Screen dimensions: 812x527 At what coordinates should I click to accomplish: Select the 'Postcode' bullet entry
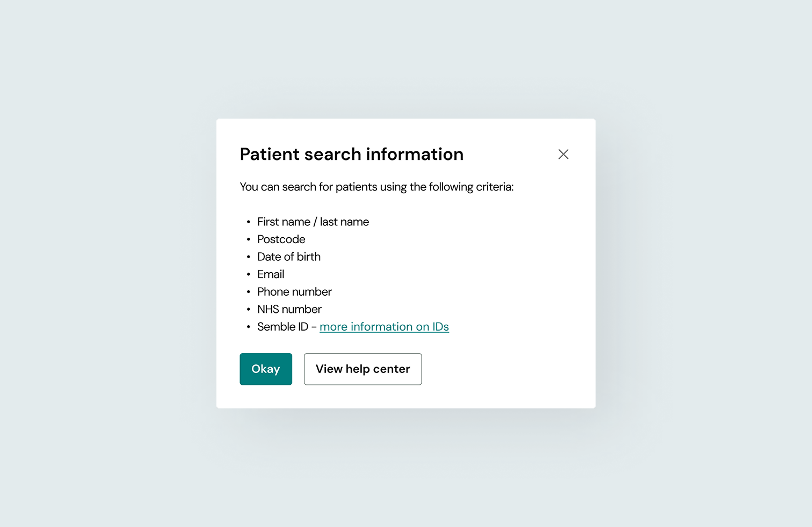[281, 239]
